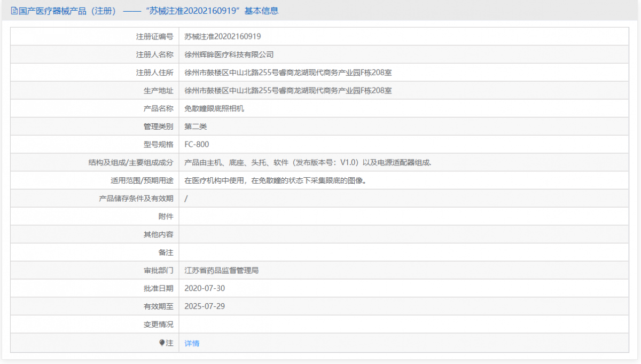Select 江苏省药品监督管理局 value
This screenshot has height=364, width=641.
tap(222, 271)
